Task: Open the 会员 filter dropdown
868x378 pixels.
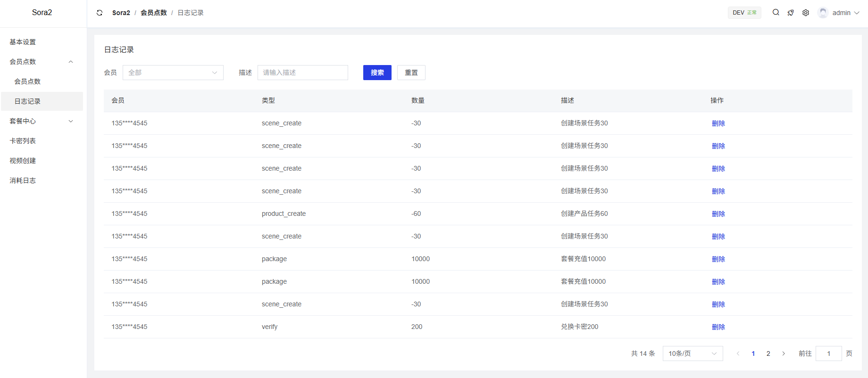Action: (x=173, y=73)
